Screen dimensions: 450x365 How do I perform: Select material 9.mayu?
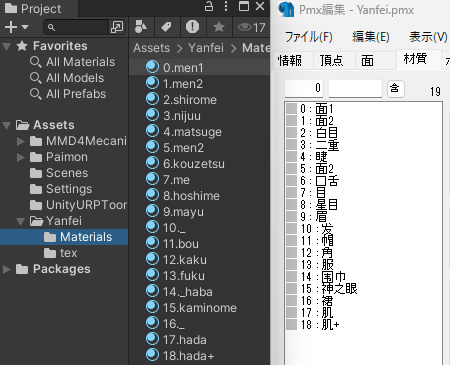coord(199,212)
